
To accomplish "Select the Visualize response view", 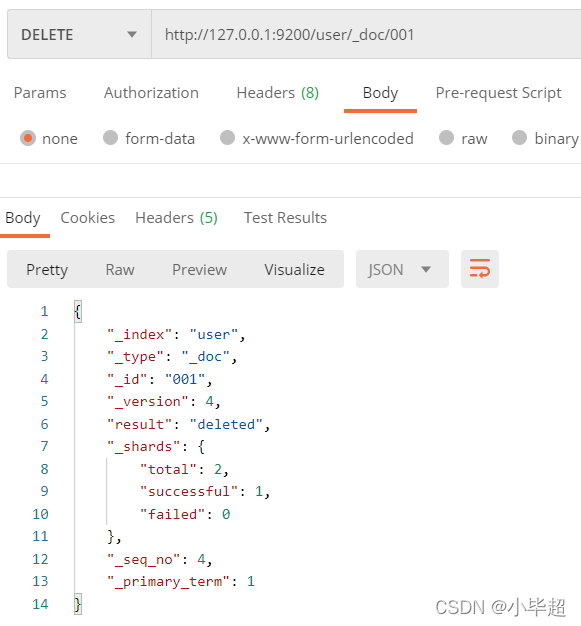I will coord(294,269).
